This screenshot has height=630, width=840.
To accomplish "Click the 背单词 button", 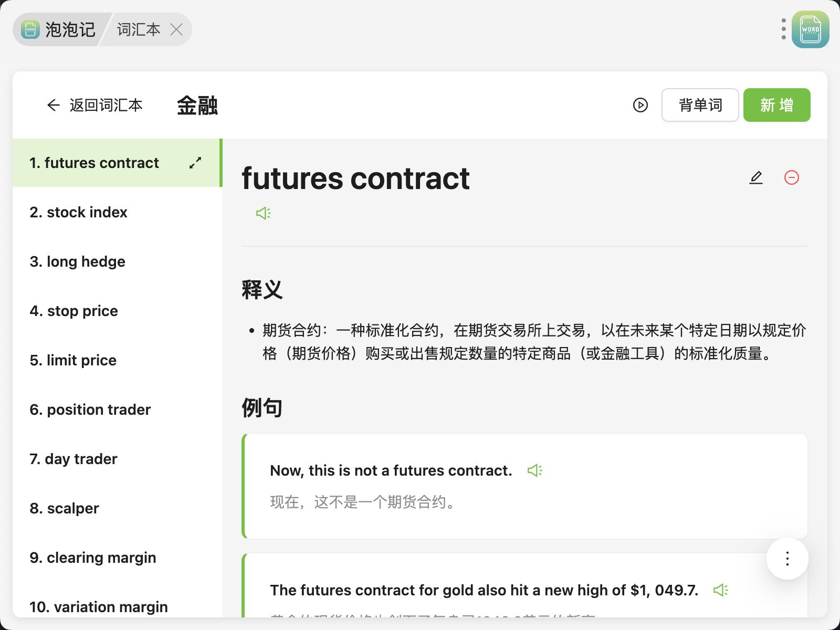I will click(700, 105).
